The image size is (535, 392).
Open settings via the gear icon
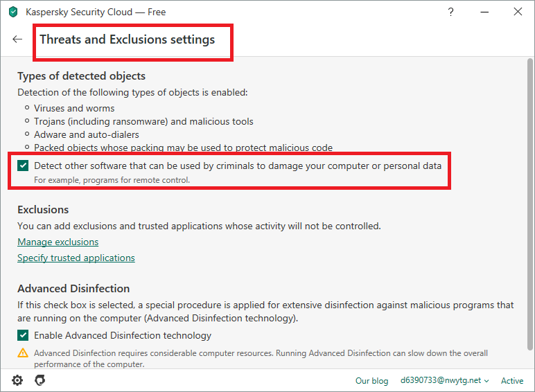click(x=17, y=380)
